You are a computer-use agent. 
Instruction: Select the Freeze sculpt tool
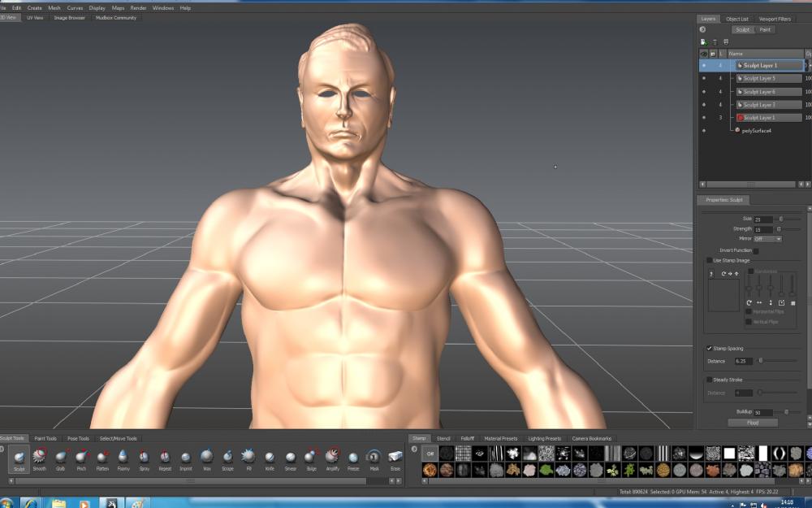[353, 459]
